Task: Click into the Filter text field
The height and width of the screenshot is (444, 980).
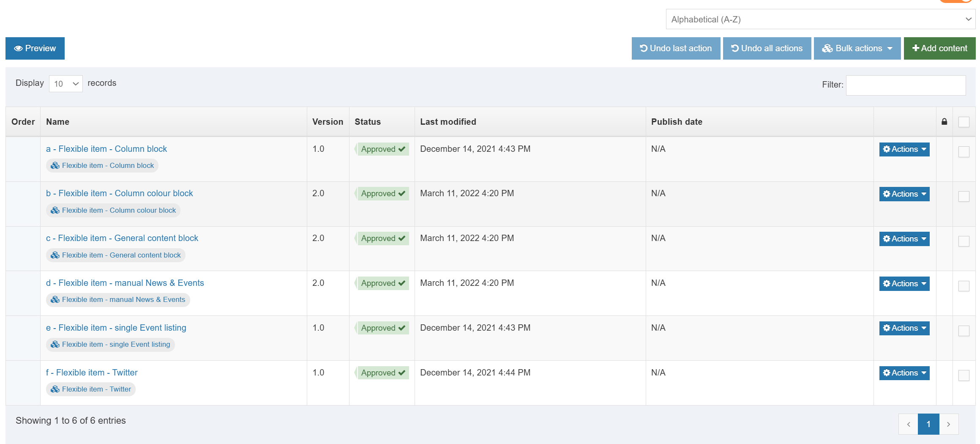Action: pos(905,85)
